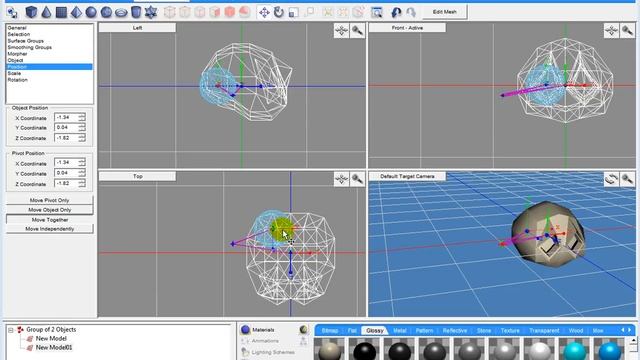This screenshot has height=360, width=640.
Task: Add a sphere primitive from the toolbar
Action: coord(91,12)
